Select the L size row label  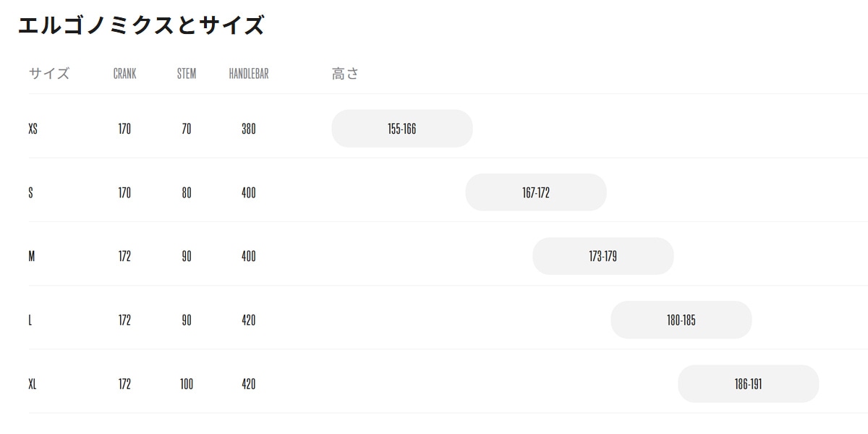pyautogui.click(x=30, y=320)
